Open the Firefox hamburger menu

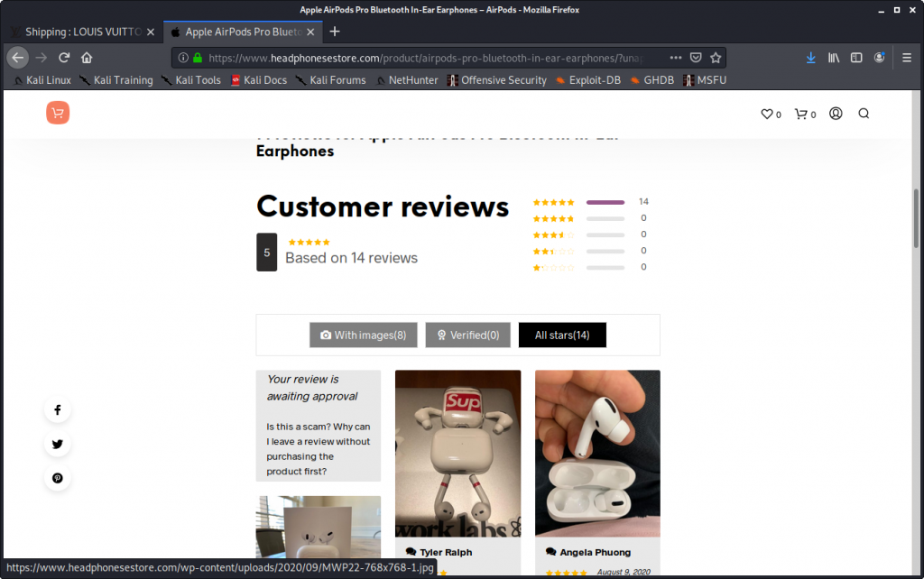click(907, 58)
